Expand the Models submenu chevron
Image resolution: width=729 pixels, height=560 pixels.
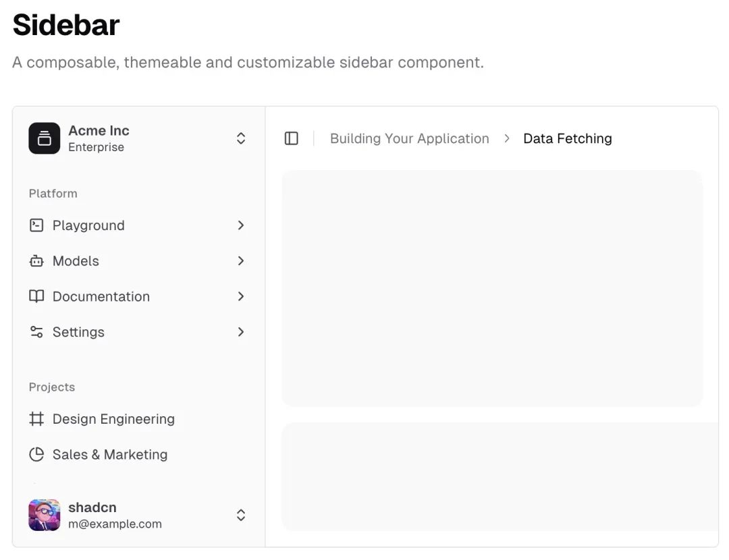click(241, 261)
